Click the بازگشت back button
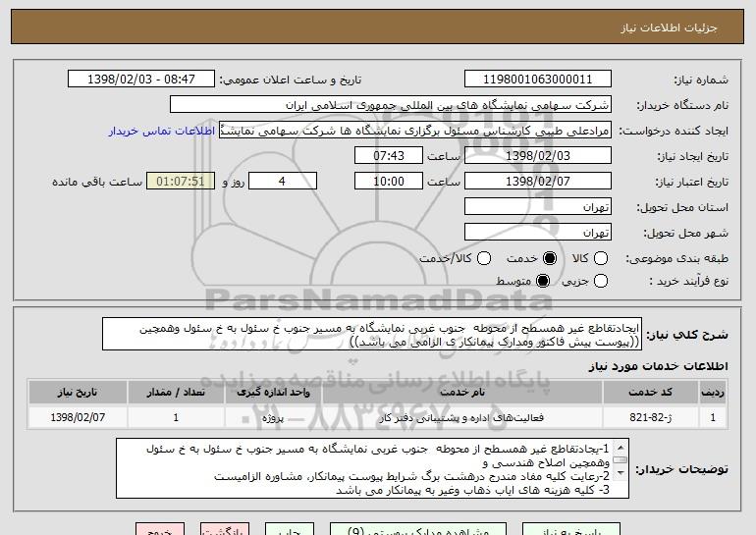756x535 pixels. pyautogui.click(x=225, y=530)
